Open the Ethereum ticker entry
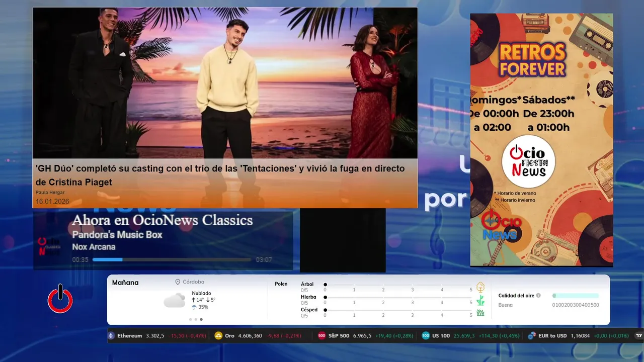Screen dimensions: 644x362 point(157,335)
